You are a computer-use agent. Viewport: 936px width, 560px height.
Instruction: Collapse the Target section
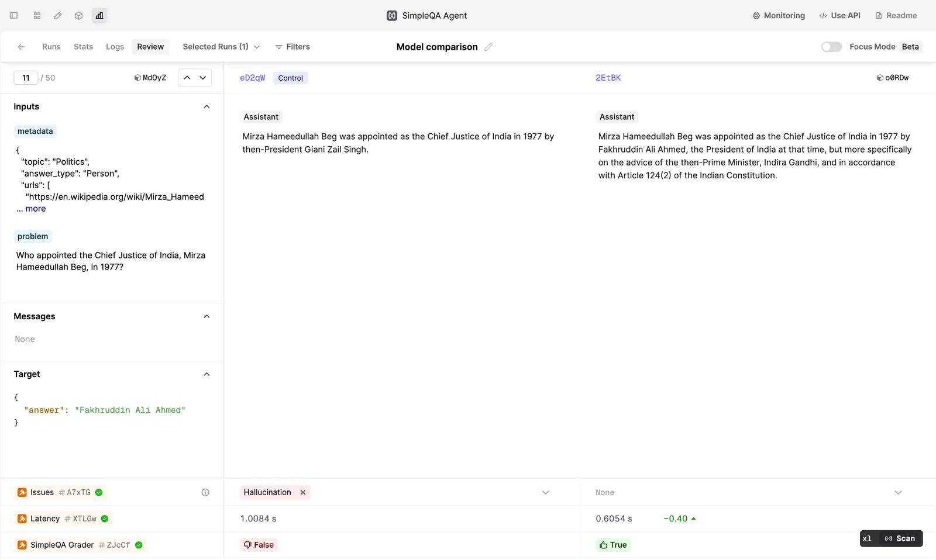coord(207,374)
